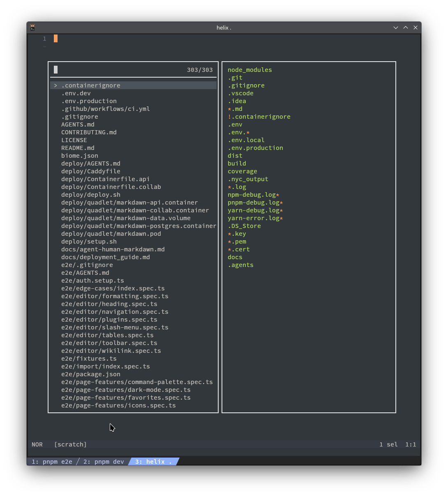This screenshot has height=497, width=448.
Task: Click the [scratch] buffer name
Action: tap(70, 444)
